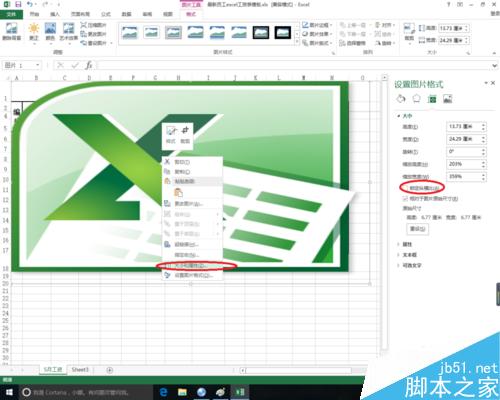Open Fill & Line tab in format pane
This screenshot has height=400, width=500.
coord(401,99)
